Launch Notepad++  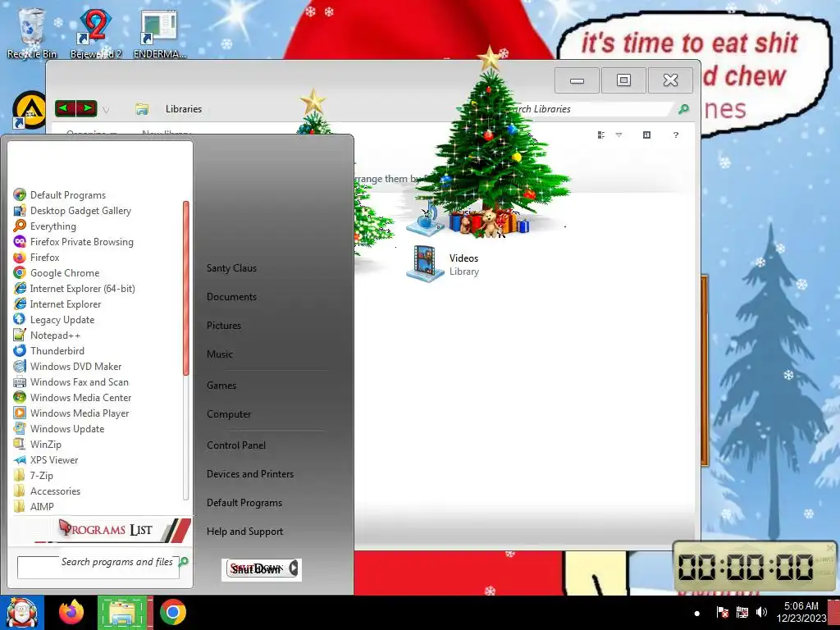[47, 335]
